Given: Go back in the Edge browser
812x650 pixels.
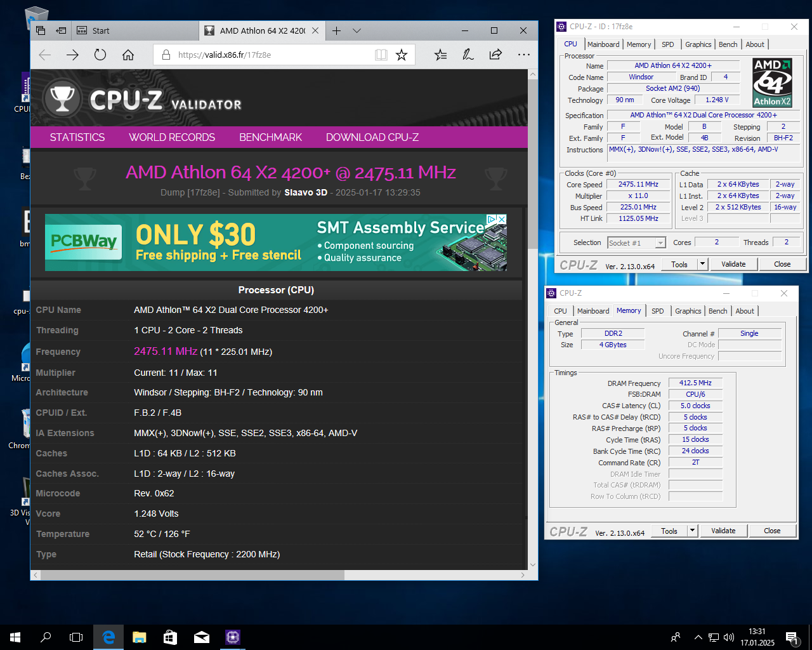Looking at the screenshot, I should point(45,55).
